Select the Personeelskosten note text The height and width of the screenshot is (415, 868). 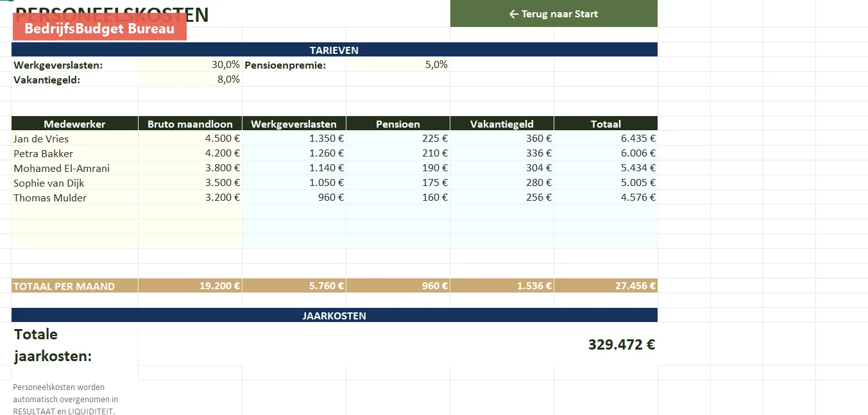coord(65,399)
